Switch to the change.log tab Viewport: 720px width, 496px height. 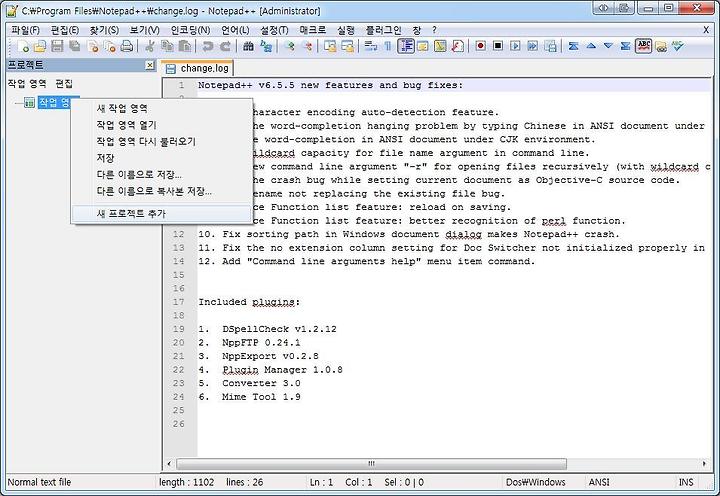tap(198, 68)
